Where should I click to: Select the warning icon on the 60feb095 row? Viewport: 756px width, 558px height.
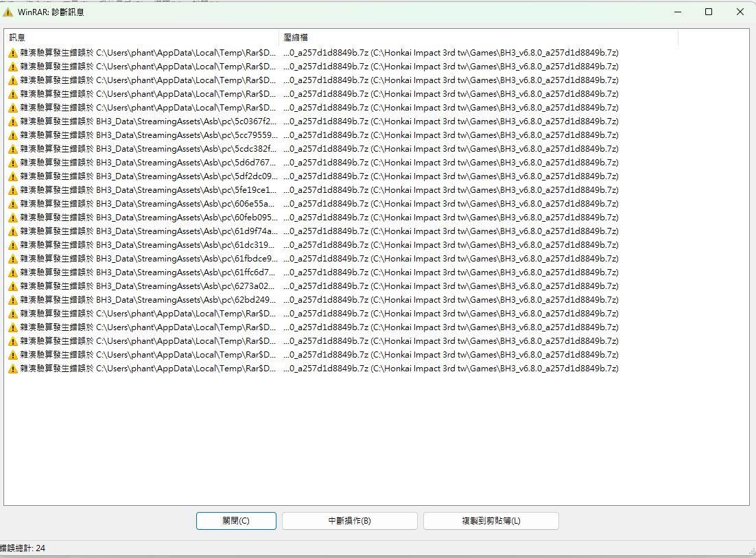tap(13, 218)
